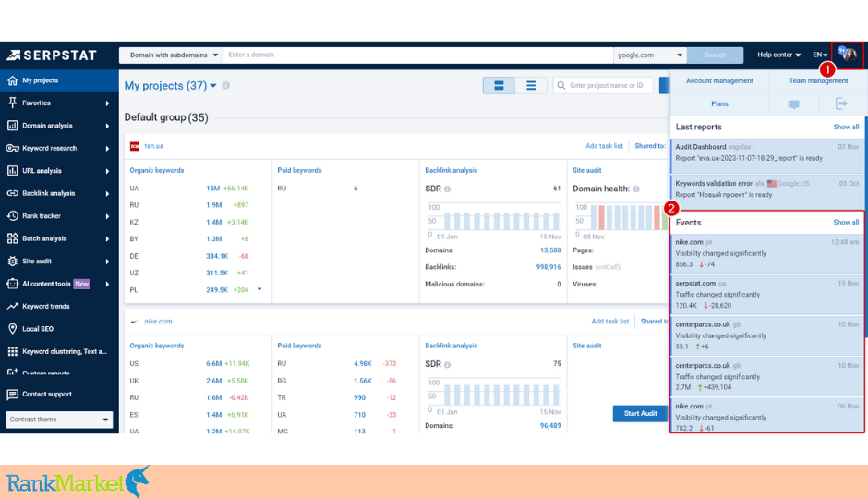Open Favorites pin icon in sidebar
Viewport: 868px width, 499px height.
[x=12, y=103]
